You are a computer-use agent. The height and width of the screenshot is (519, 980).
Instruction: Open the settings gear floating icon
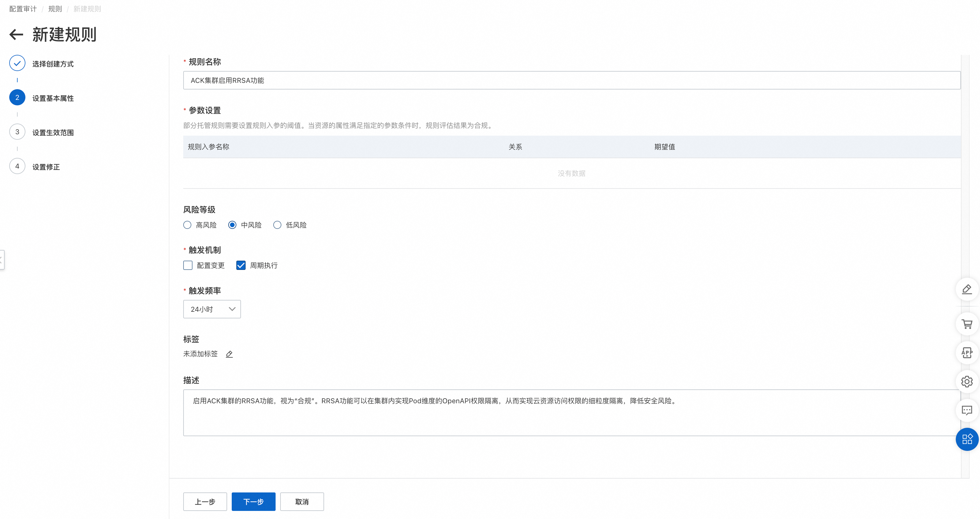pyautogui.click(x=967, y=381)
